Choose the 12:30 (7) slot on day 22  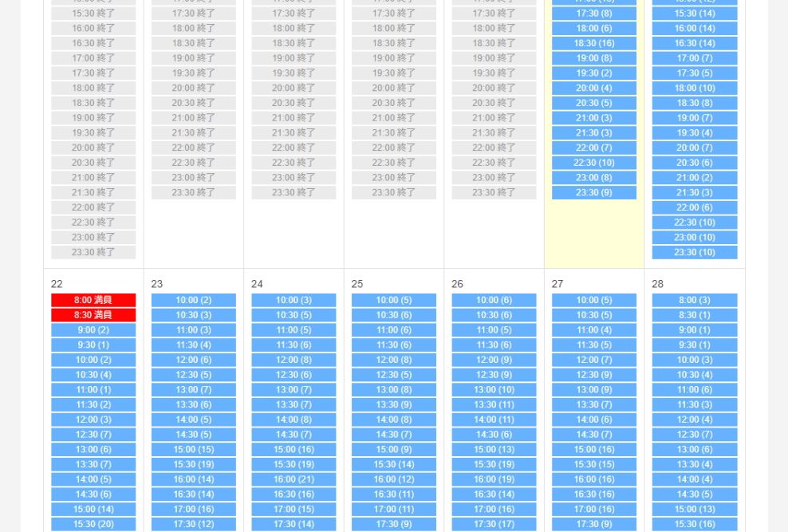click(93, 435)
